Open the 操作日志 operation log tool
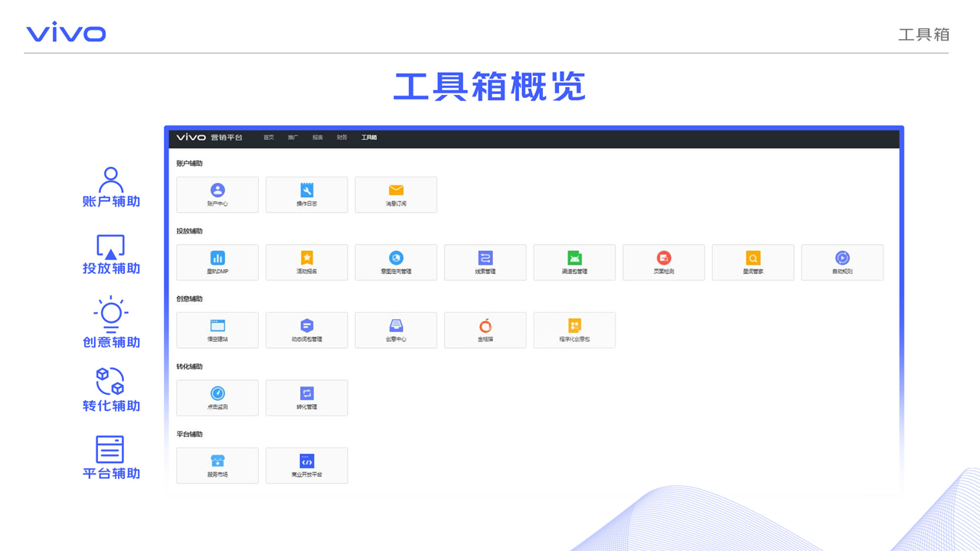This screenshot has width=980, height=551. tap(307, 194)
